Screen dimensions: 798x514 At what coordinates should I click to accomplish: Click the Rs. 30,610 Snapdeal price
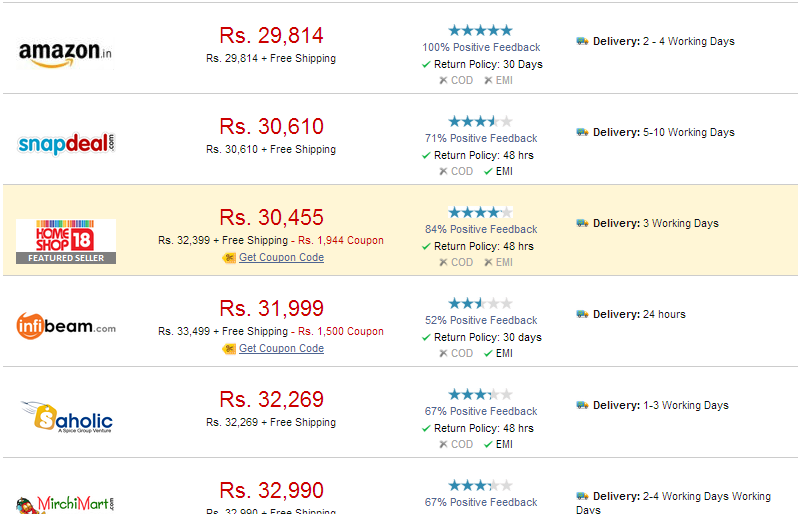271,127
